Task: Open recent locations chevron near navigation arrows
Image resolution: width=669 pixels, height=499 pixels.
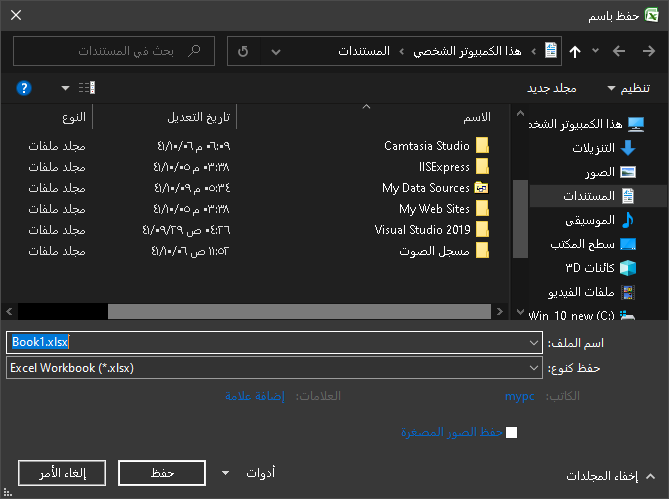Action: pos(596,51)
